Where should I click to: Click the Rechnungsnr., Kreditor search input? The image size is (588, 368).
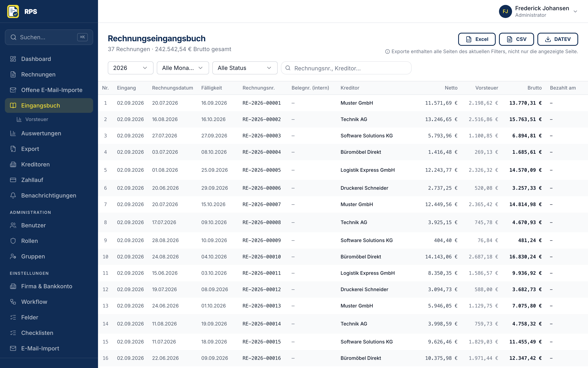[x=346, y=68]
